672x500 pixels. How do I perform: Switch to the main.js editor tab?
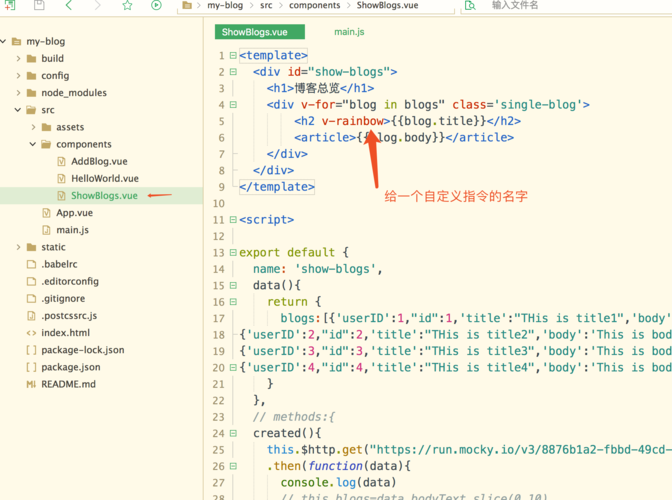click(349, 32)
